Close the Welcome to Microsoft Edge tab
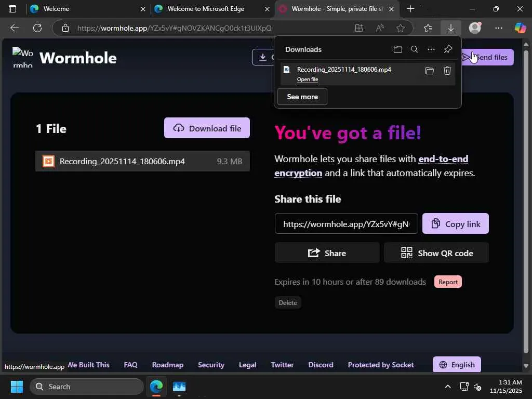This screenshot has height=399, width=532. point(268,9)
